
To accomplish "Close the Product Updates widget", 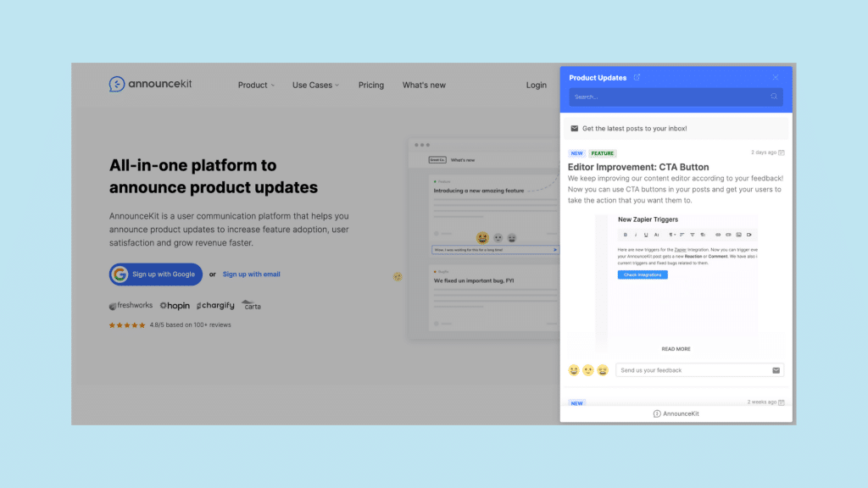I will [x=776, y=77].
